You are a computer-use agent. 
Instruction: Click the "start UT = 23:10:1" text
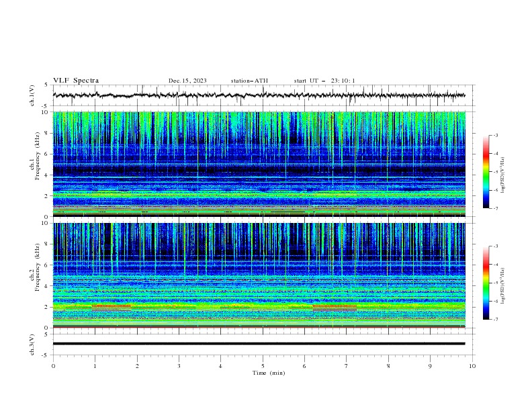click(324, 81)
